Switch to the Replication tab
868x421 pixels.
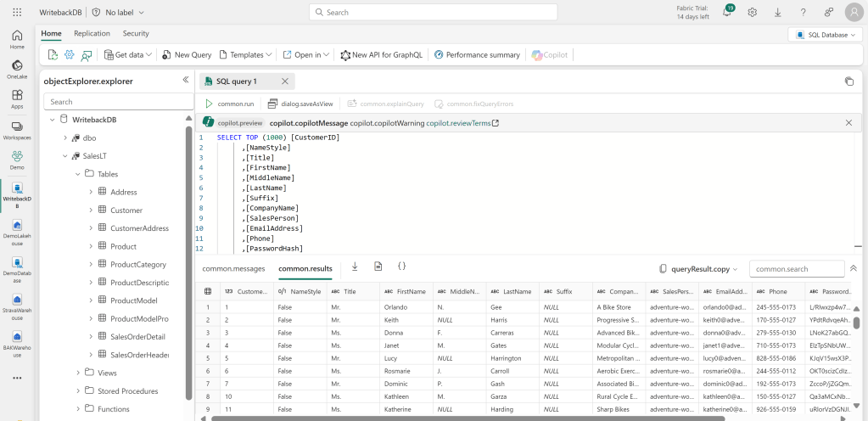coord(92,33)
